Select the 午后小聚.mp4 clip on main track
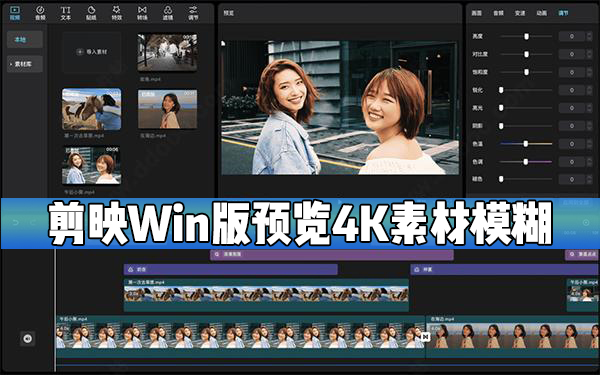 (241, 336)
